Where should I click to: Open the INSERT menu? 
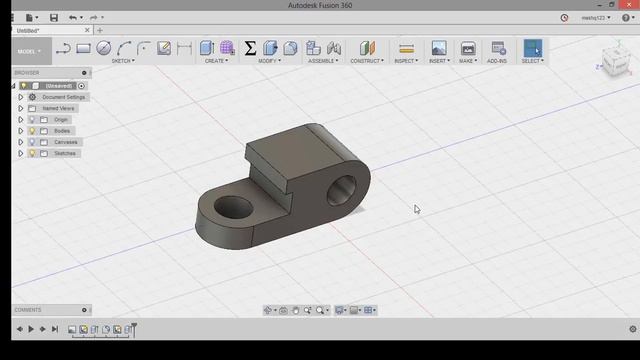(x=439, y=61)
